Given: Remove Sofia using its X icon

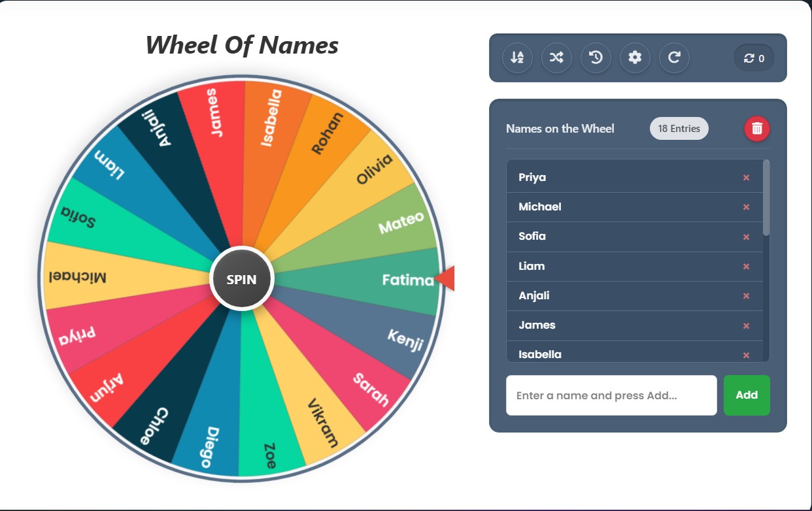Looking at the screenshot, I should coord(746,237).
